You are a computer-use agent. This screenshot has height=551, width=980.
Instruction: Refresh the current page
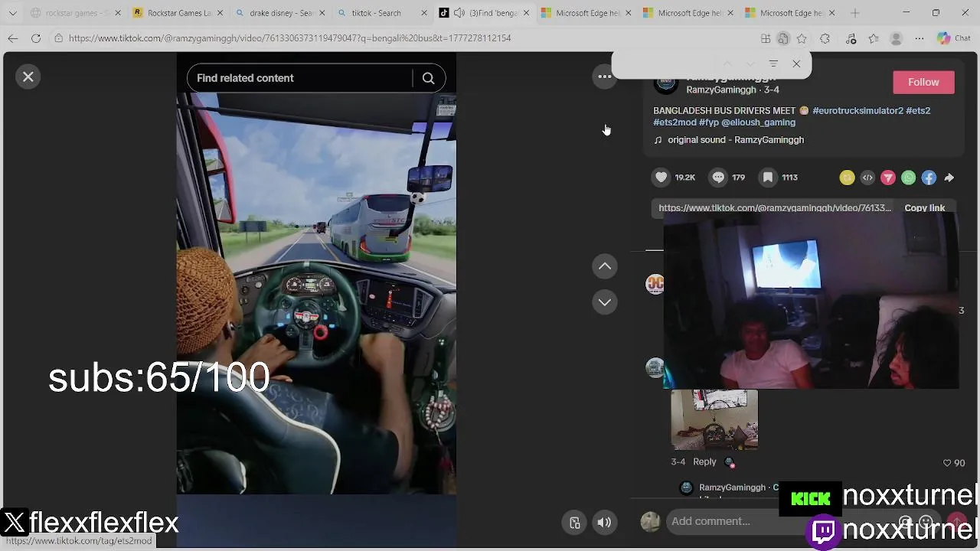click(36, 38)
